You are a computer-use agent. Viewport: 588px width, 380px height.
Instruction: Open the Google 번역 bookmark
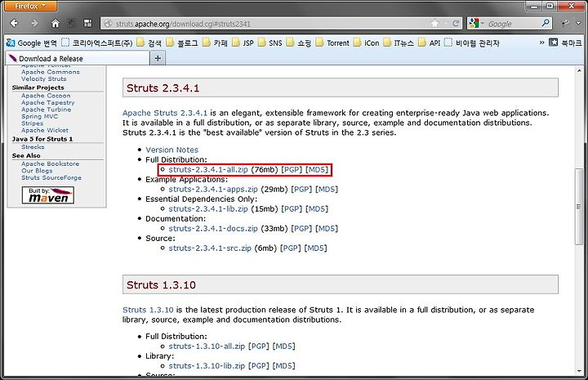point(32,42)
